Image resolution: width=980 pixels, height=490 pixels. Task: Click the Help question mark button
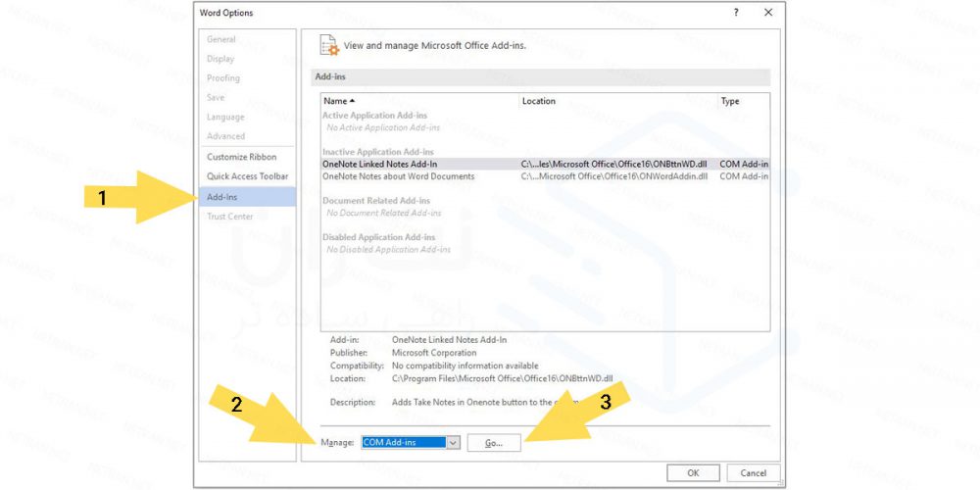point(736,12)
